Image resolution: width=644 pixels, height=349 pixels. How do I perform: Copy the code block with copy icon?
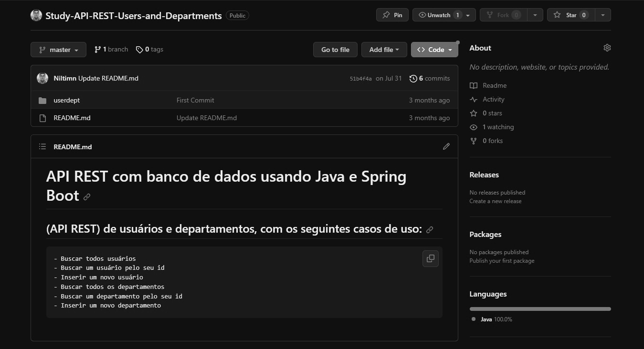[x=430, y=258]
